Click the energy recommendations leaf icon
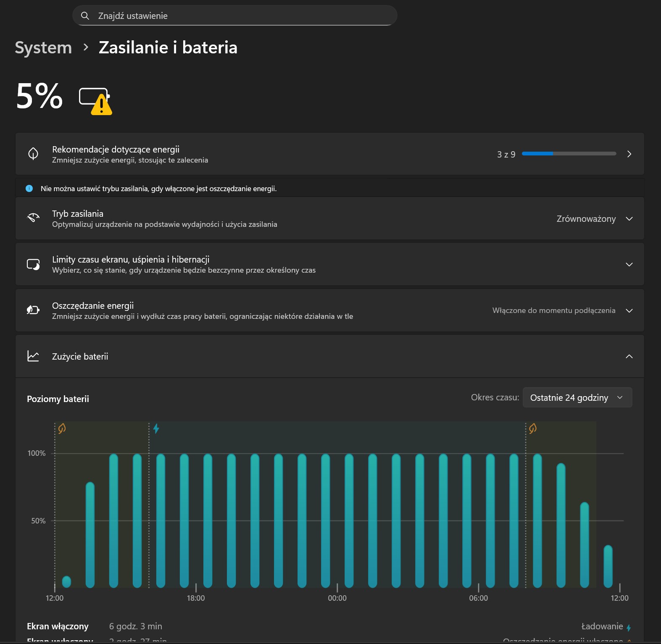The width and height of the screenshot is (661, 644). point(33,154)
